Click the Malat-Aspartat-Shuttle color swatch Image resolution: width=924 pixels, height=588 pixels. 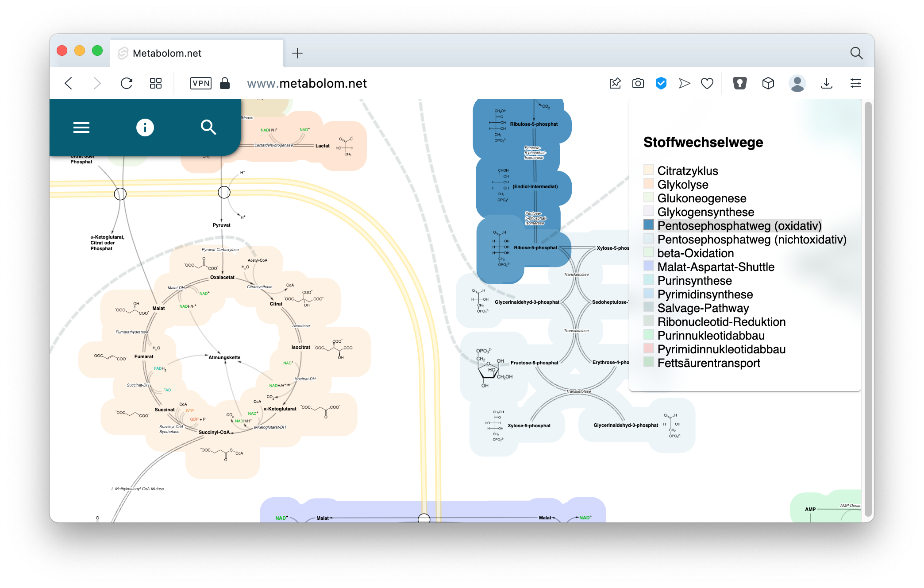(x=649, y=266)
